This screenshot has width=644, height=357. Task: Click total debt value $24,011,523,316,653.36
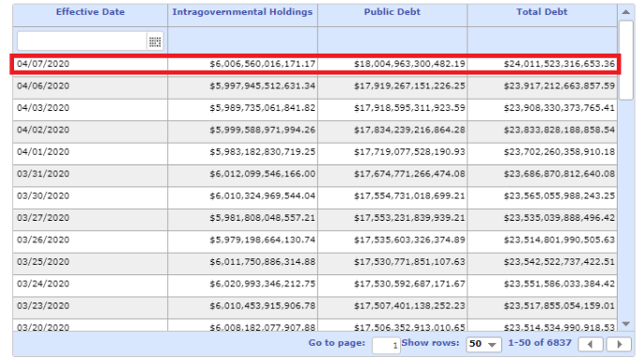pos(560,64)
